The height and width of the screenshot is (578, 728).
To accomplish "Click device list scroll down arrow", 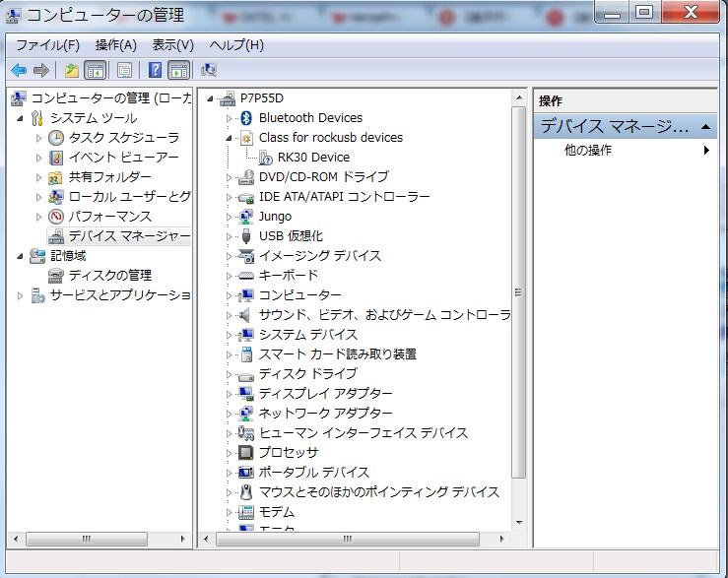I will pyautogui.click(x=519, y=522).
